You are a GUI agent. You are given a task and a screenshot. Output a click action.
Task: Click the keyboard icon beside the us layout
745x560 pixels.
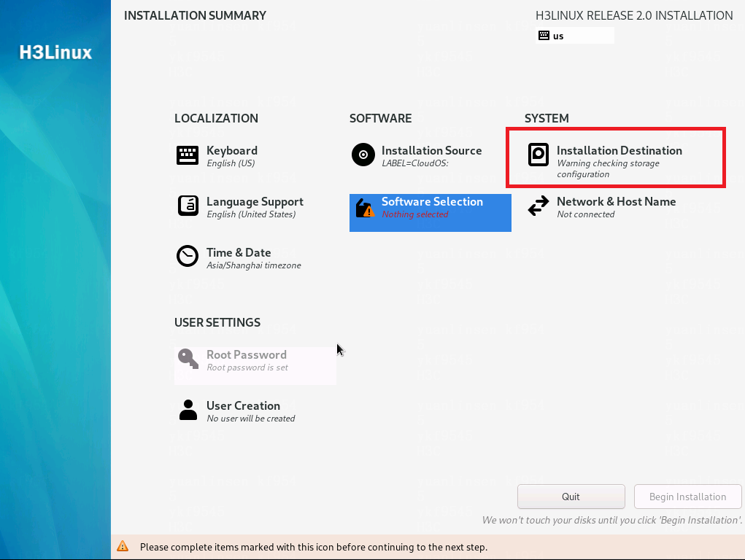pyautogui.click(x=544, y=35)
